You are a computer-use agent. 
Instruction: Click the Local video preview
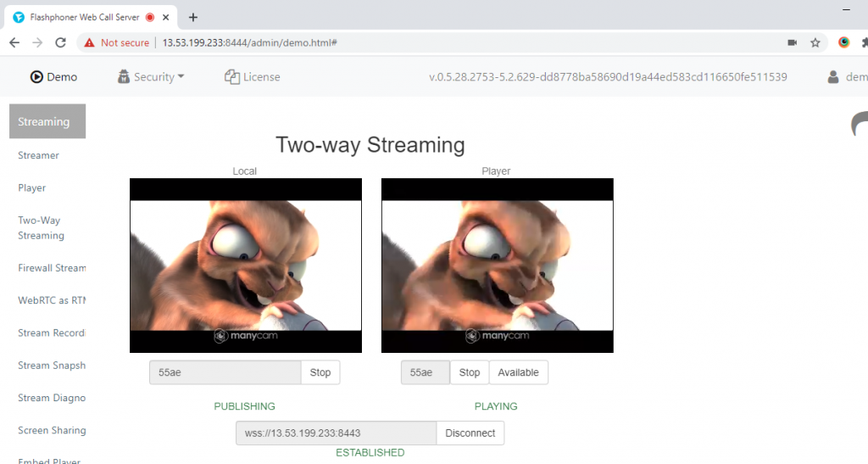(246, 266)
